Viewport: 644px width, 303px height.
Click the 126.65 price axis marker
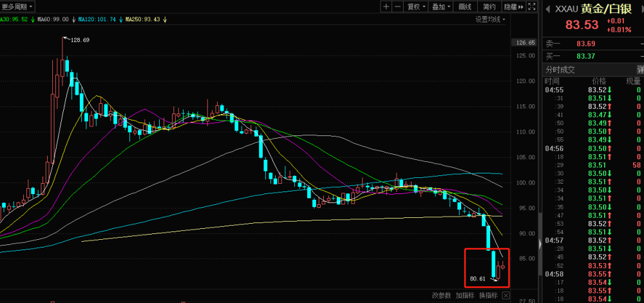point(526,43)
